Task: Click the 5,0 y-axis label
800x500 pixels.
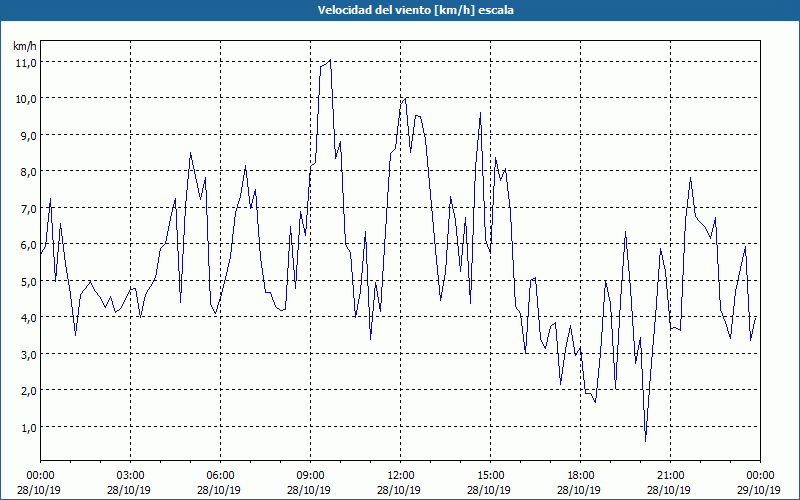Action: (x=28, y=281)
